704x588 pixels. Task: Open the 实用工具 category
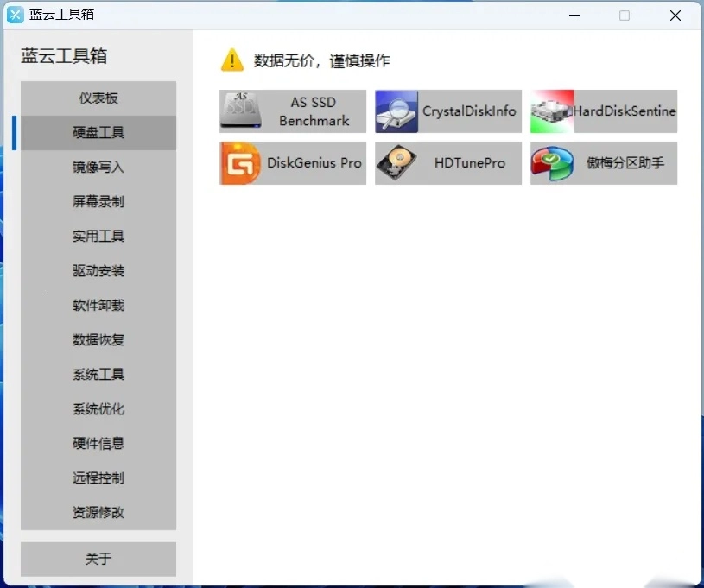pos(98,236)
